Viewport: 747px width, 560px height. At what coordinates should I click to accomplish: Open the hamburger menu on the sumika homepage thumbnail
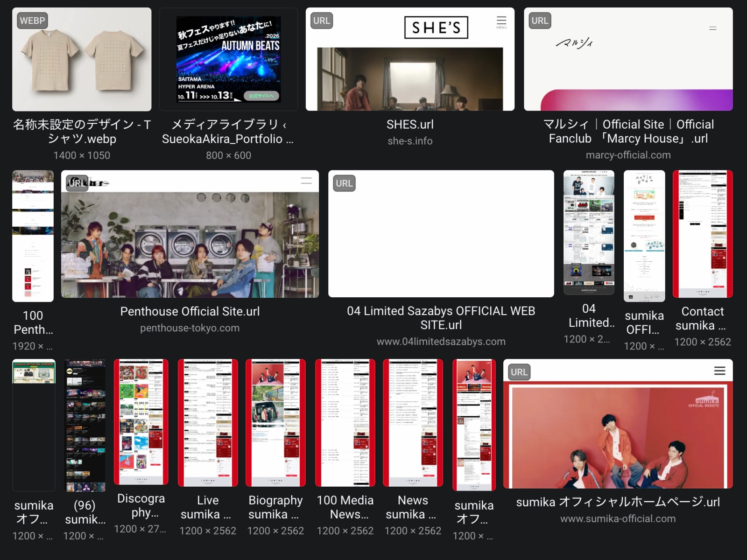click(720, 371)
